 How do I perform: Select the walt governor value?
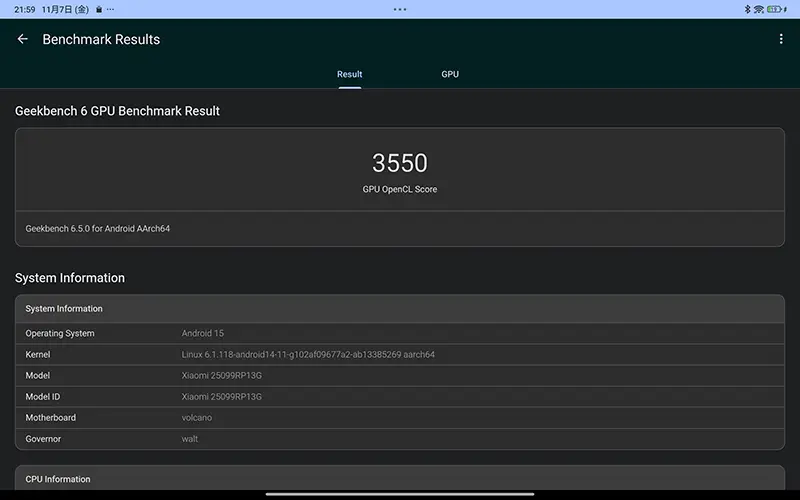[x=189, y=439]
